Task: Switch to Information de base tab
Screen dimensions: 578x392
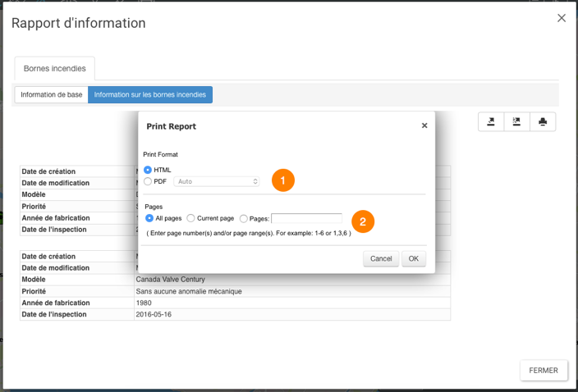Action: [x=52, y=95]
